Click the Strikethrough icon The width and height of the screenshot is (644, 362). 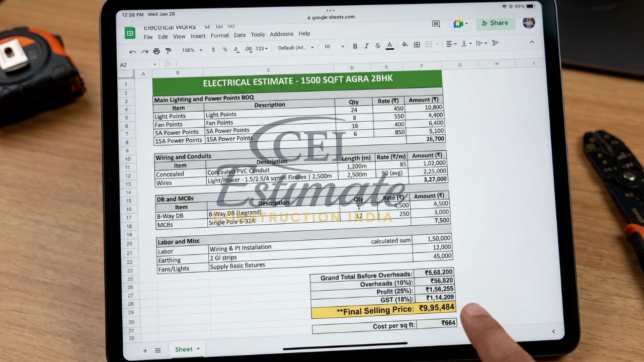click(378, 46)
